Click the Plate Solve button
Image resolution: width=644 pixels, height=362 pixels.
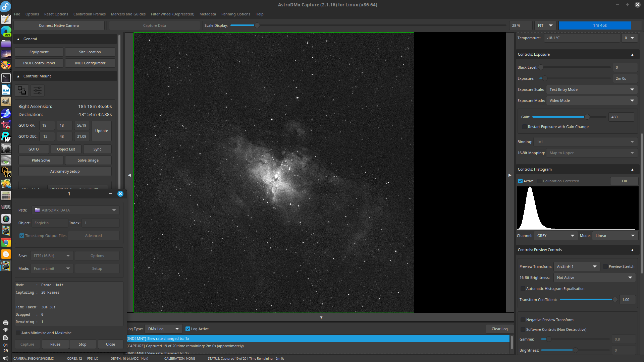click(41, 160)
